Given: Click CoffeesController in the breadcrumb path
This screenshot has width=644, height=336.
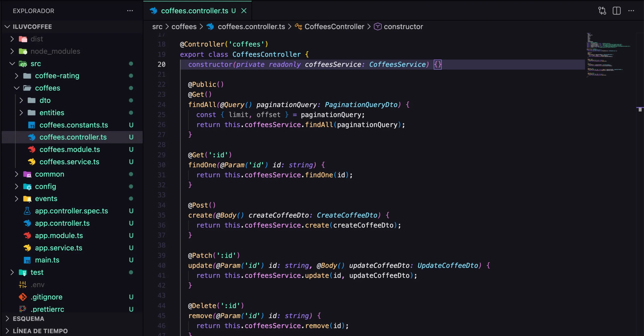Looking at the screenshot, I should (334, 26).
